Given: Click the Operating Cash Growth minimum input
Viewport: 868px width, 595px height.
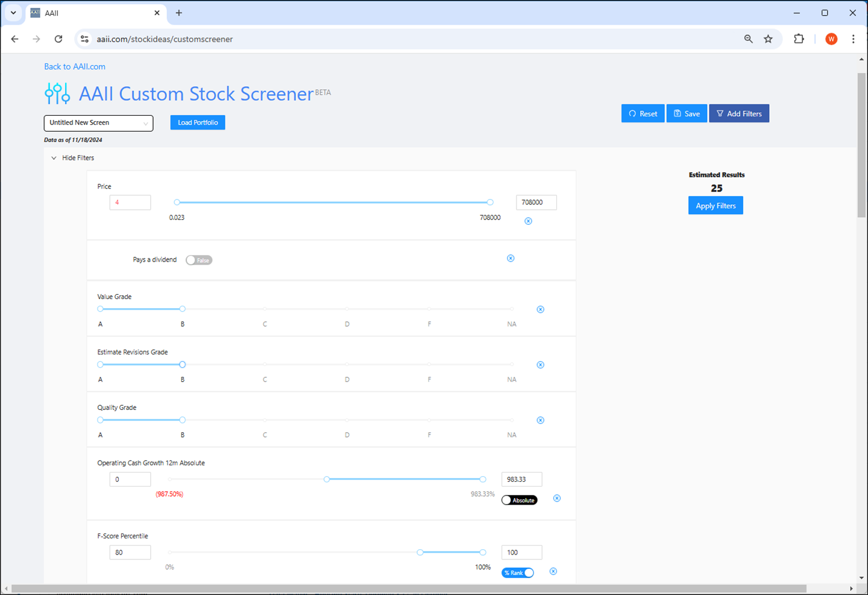Looking at the screenshot, I should (130, 479).
